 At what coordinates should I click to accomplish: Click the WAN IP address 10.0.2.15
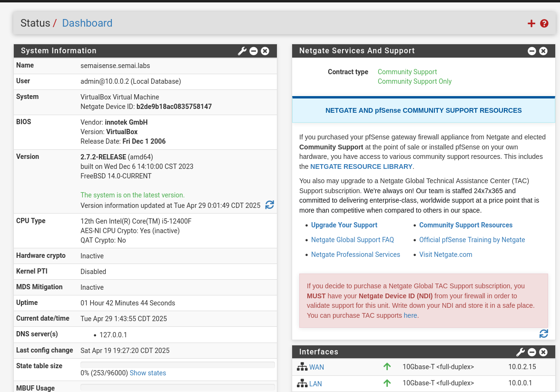tap(522, 367)
